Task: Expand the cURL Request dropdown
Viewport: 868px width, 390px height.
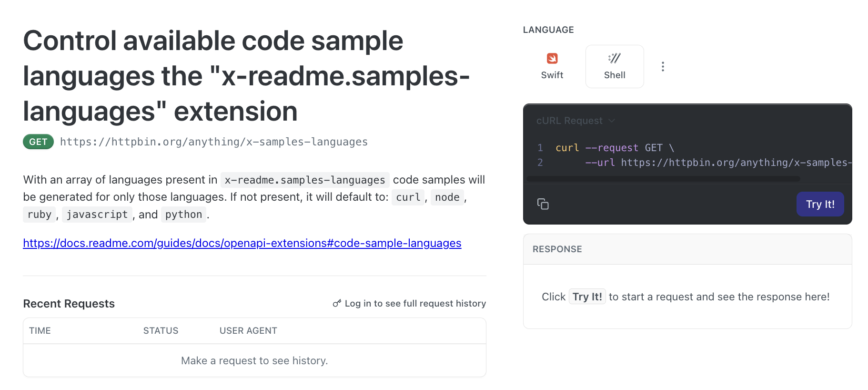Action: (x=575, y=121)
